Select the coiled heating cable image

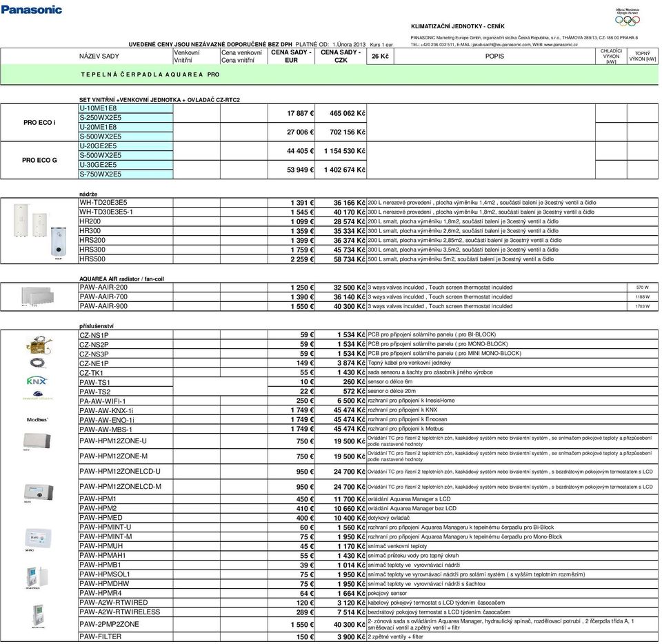coord(37,363)
